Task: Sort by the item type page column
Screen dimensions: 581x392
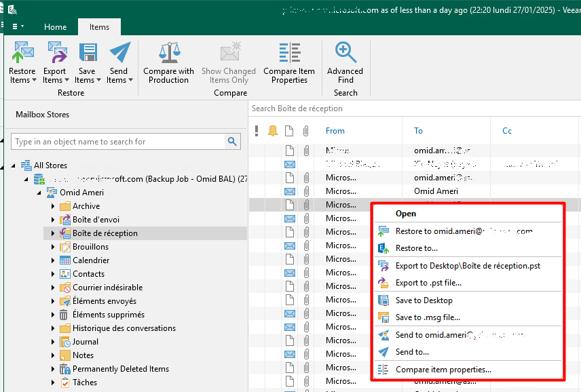Action: pyautogui.click(x=289, y=131)
